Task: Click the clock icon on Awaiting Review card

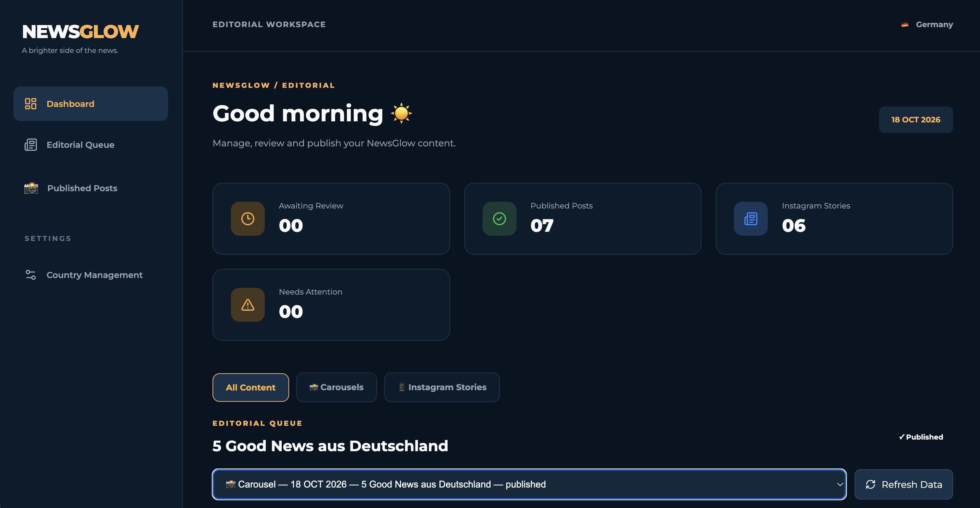Action: pyautogui.click(x=248, y=219)
